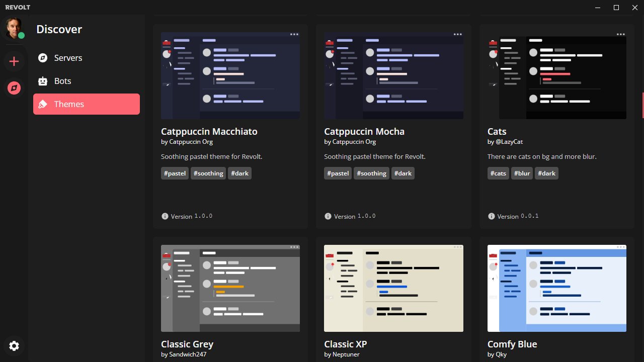Click the info icon beside Catppuccin Mocha version
Screen dimensions: 644x362
coord(328,216)
